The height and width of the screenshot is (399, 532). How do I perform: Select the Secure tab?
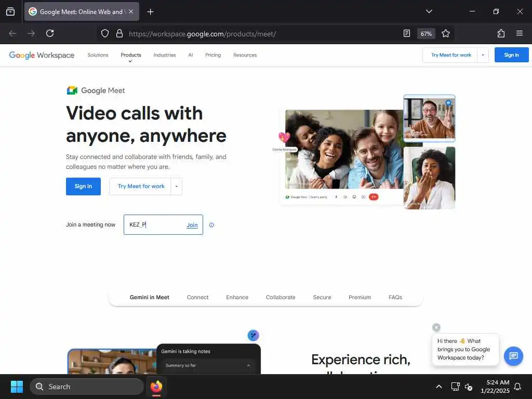[322, 297]
